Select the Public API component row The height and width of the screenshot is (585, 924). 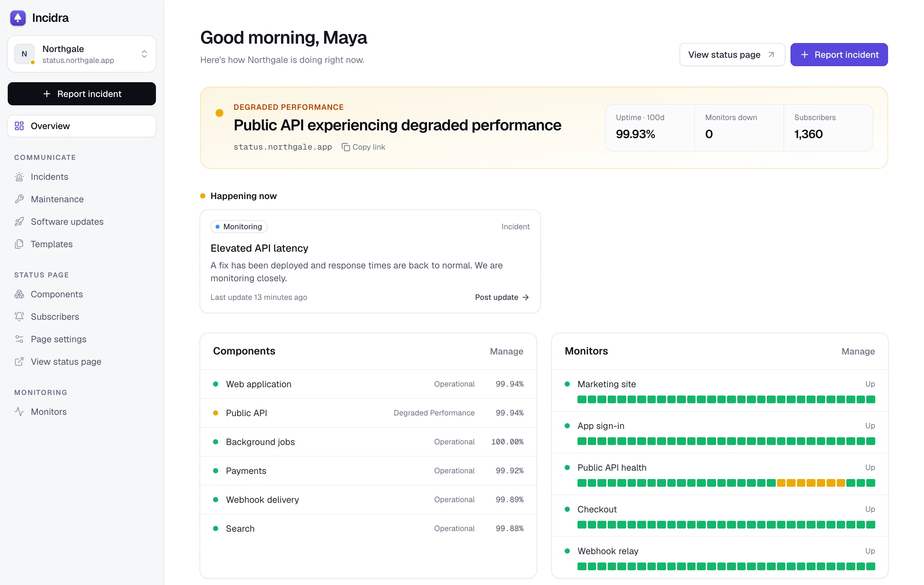click(x=368, y=413)
